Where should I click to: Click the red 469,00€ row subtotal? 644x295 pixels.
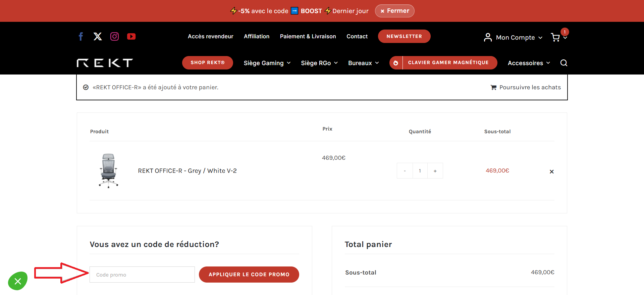click(497, 170)
